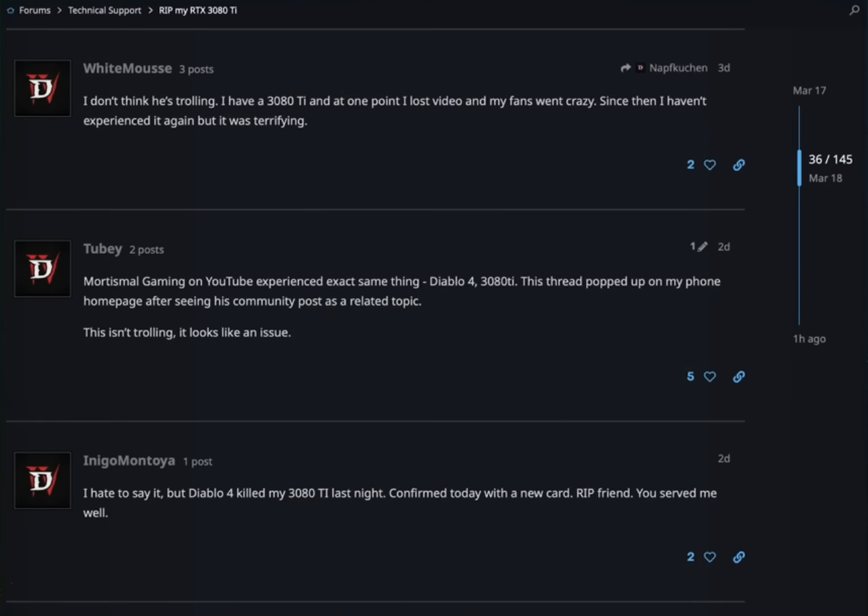Copy the share link for WhiteMousse's post
This screenshot has width=868, height=616.
point(739,165)
